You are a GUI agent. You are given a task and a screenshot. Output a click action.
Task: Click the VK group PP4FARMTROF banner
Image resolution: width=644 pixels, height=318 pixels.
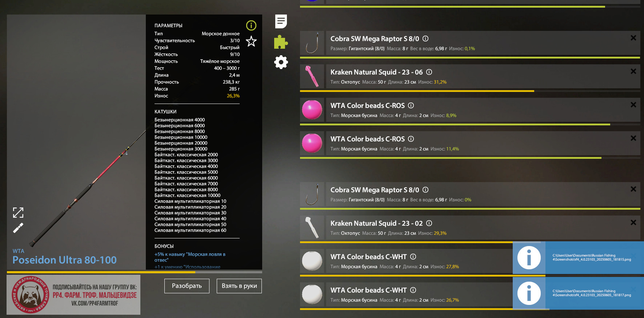pyautogui.click(x=73, y=295)
